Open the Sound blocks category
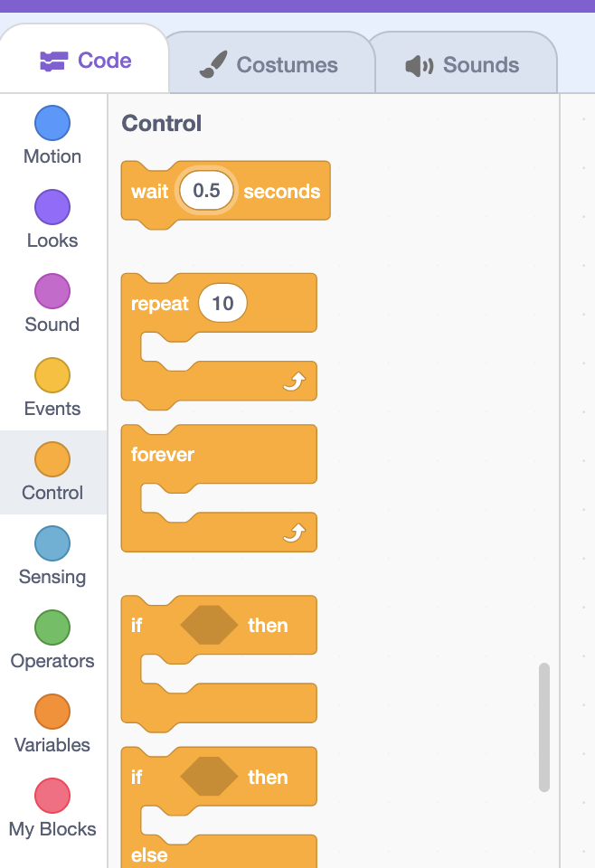The image size is (595, 868). tap(52, 304)
